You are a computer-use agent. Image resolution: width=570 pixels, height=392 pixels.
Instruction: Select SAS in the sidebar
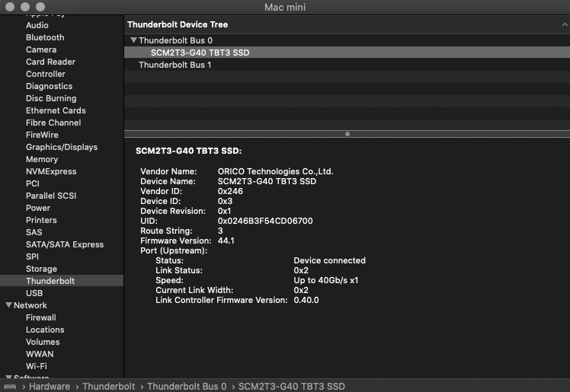[34, 232]
